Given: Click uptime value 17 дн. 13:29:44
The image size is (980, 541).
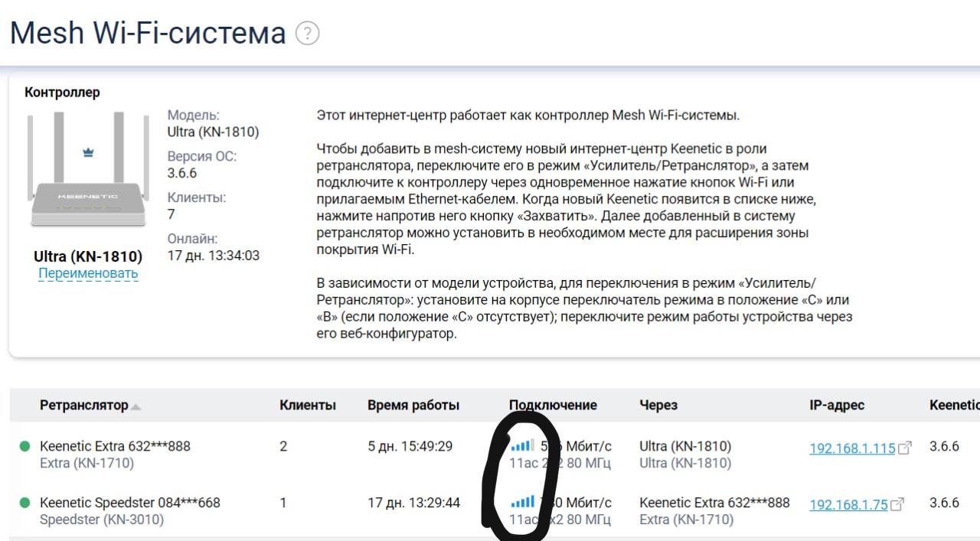Looking at the screenshot, I should (414, 503).
